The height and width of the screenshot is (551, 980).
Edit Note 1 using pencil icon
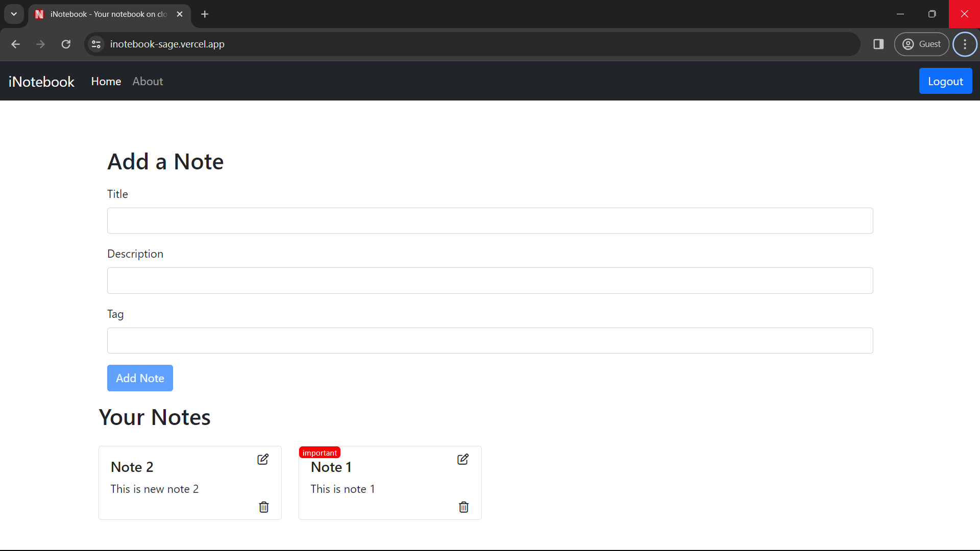point(463,459)
